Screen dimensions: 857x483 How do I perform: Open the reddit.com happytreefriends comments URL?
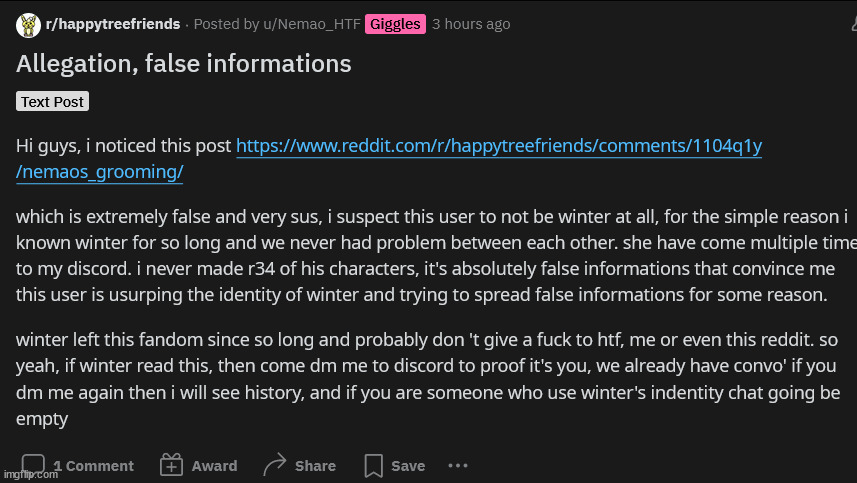point(499,146)
